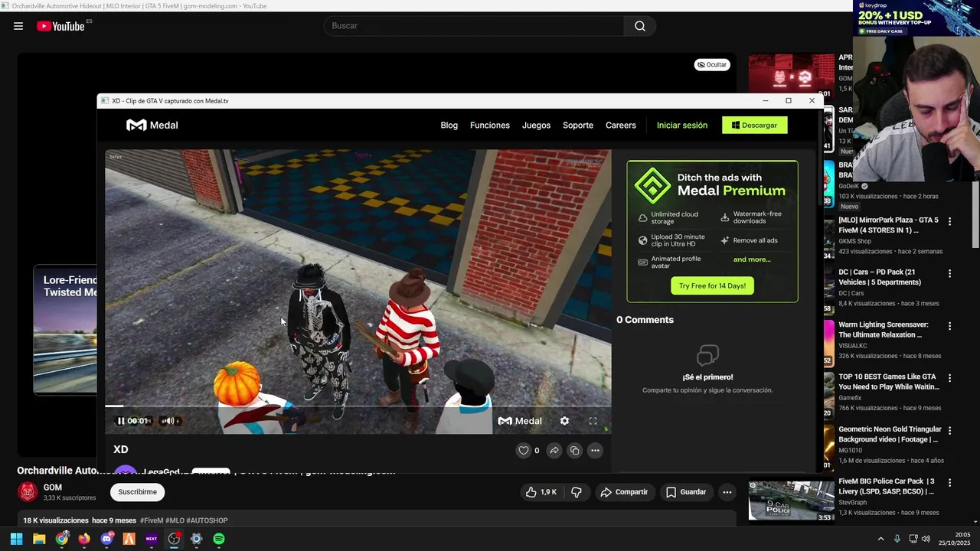Open Funciones in Medal navigation
This screenshot has height=551, width=980.
490,126
